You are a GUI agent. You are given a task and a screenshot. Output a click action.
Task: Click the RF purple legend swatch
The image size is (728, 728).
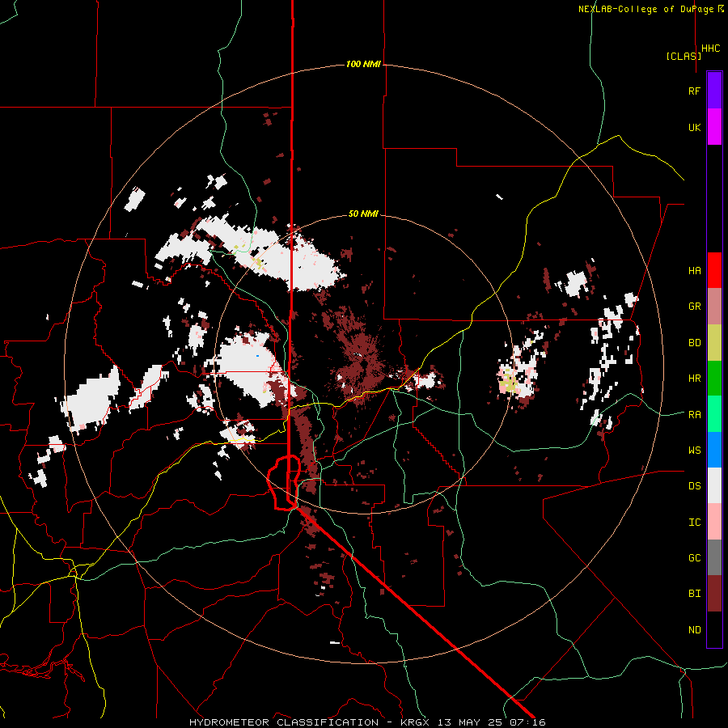714,91
